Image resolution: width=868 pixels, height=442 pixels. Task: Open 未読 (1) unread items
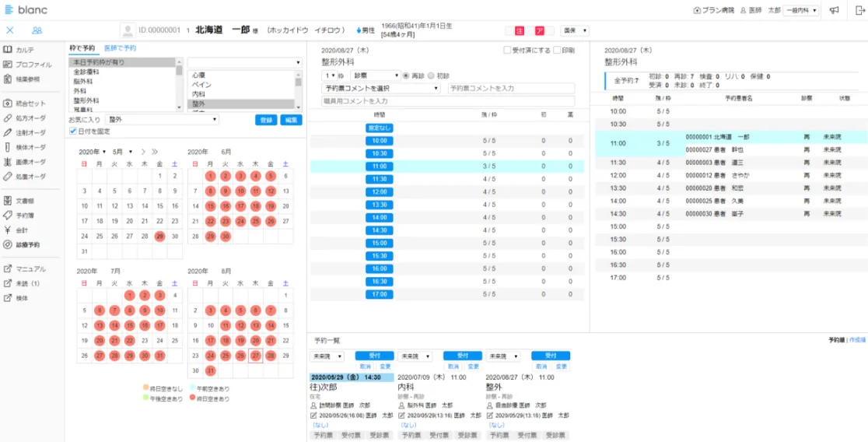coord(22,283)
